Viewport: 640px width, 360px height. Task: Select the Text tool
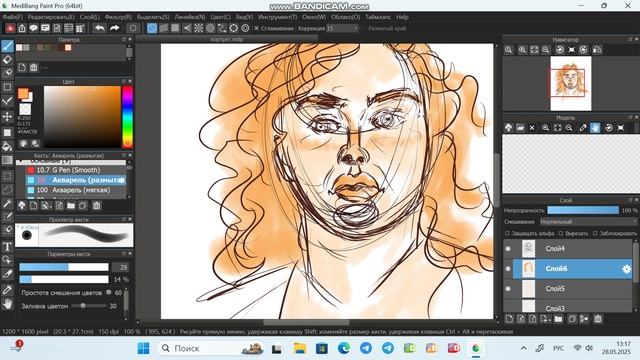[x=7, y=246]
